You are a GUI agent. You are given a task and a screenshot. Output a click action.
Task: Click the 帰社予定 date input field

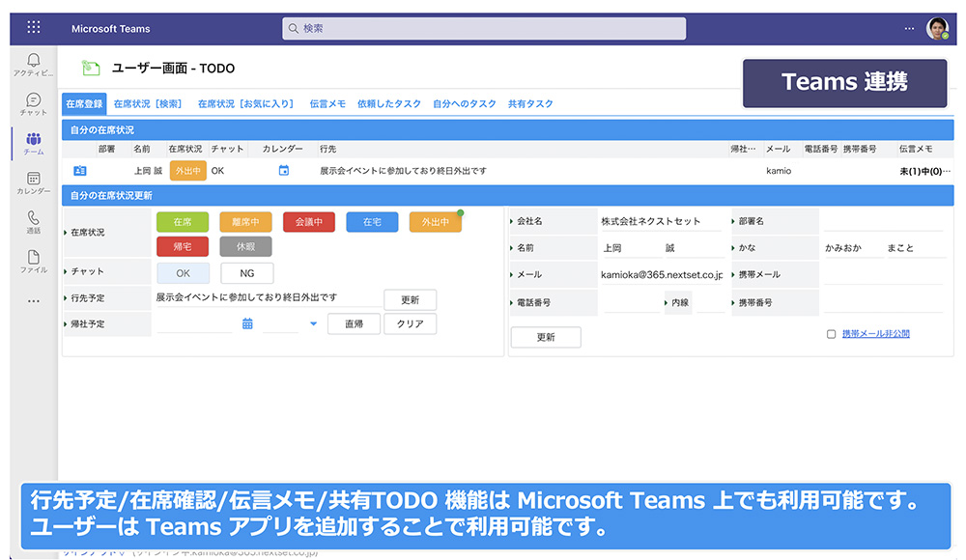195,323
